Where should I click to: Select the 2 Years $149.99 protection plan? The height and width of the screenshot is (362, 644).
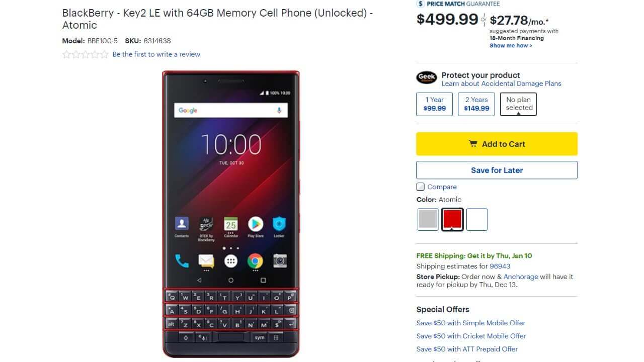476,104
